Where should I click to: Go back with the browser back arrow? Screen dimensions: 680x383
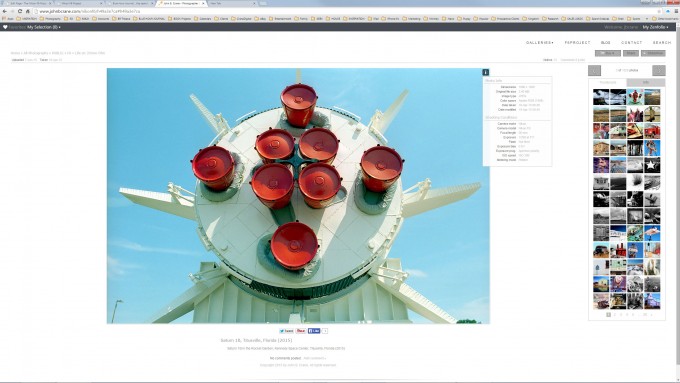pos(4,11)
